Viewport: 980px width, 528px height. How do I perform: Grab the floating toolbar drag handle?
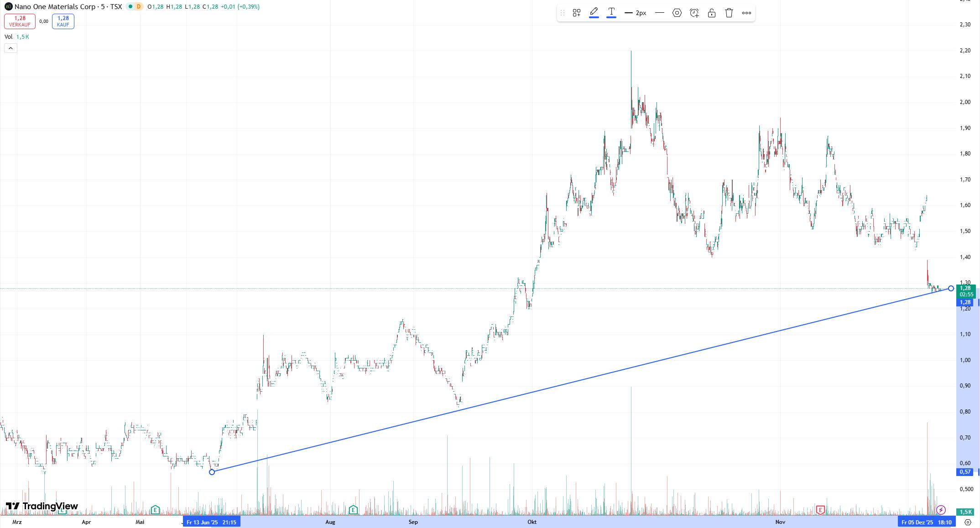563,13
